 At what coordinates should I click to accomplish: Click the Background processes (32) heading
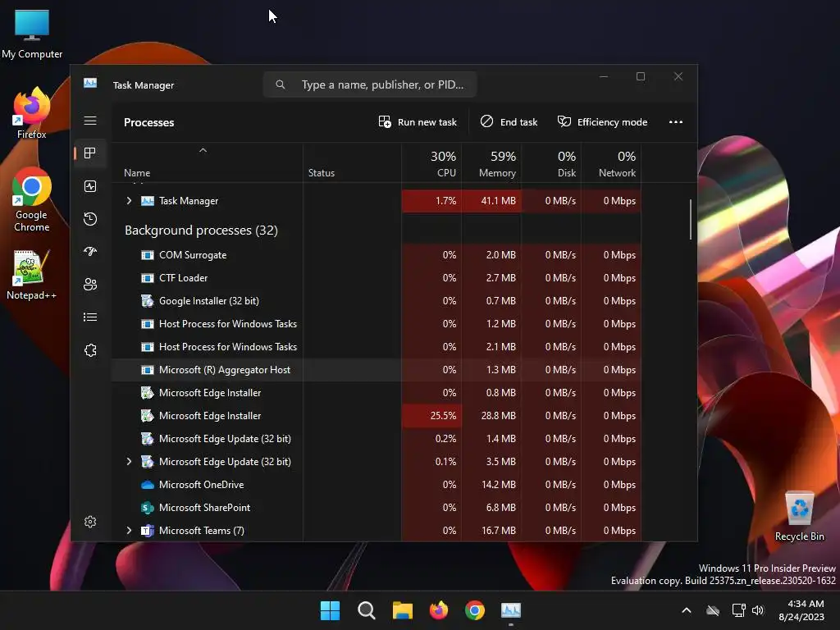[202, 231]
